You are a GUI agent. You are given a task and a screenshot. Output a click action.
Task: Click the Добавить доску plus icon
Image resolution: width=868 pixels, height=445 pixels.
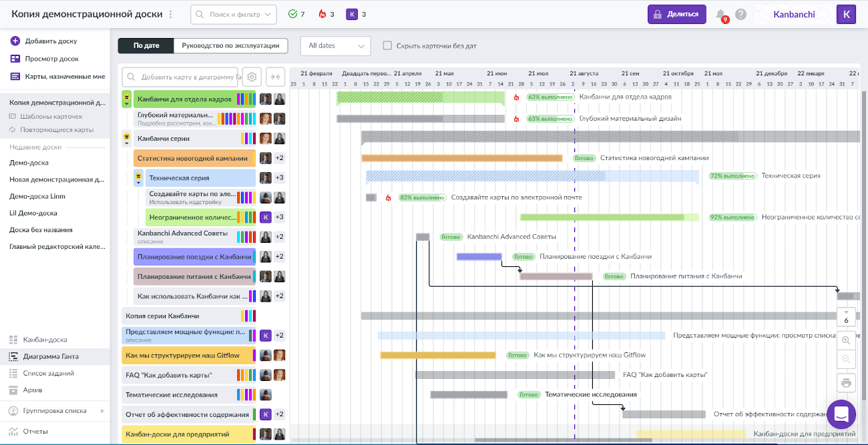[x=15, y=41]
